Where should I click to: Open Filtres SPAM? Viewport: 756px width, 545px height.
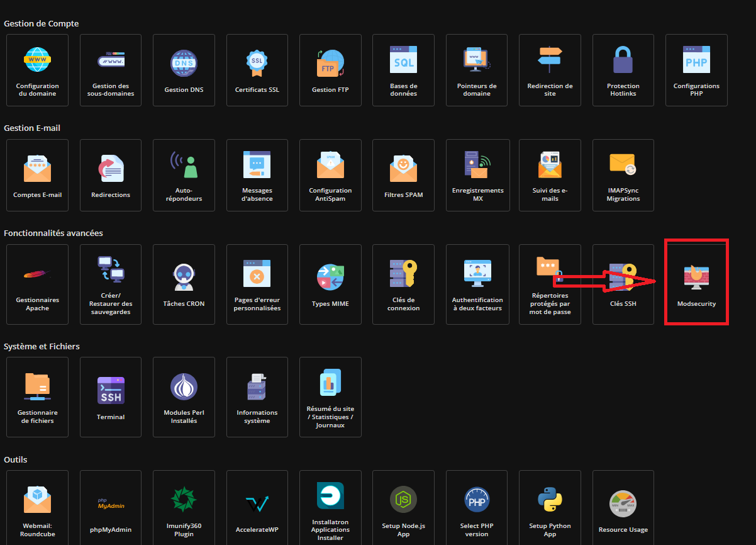pyautogui.click(x=403, y=175)
